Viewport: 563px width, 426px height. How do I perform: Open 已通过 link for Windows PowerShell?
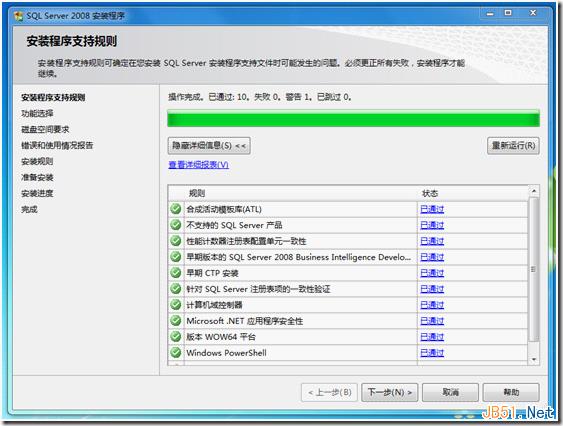click(x=432, y=353)
